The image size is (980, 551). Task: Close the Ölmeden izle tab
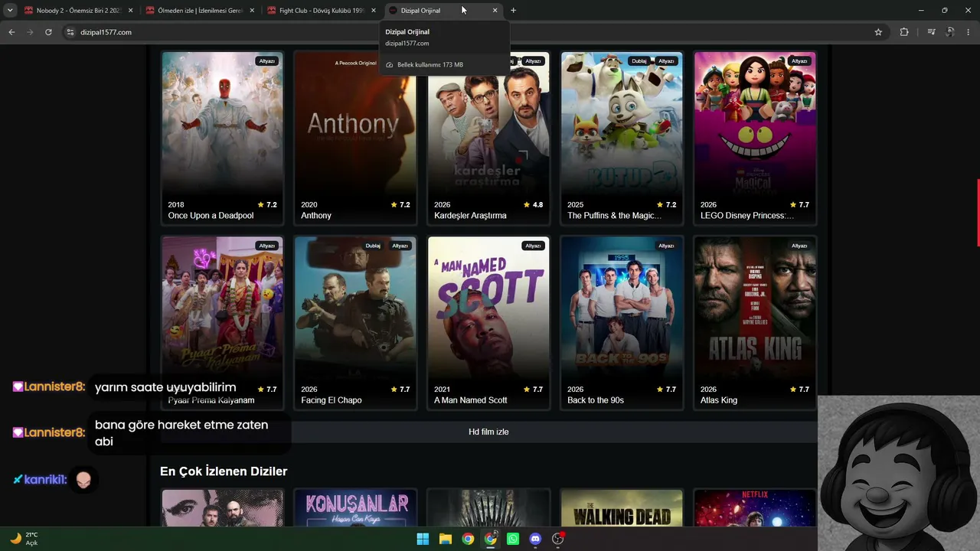252,11
